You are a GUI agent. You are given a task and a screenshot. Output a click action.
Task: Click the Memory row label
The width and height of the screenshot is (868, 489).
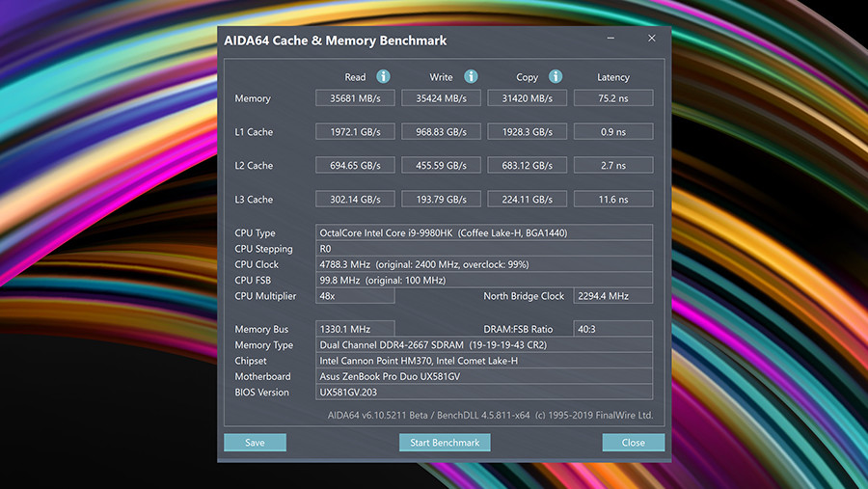pos(253,98)
